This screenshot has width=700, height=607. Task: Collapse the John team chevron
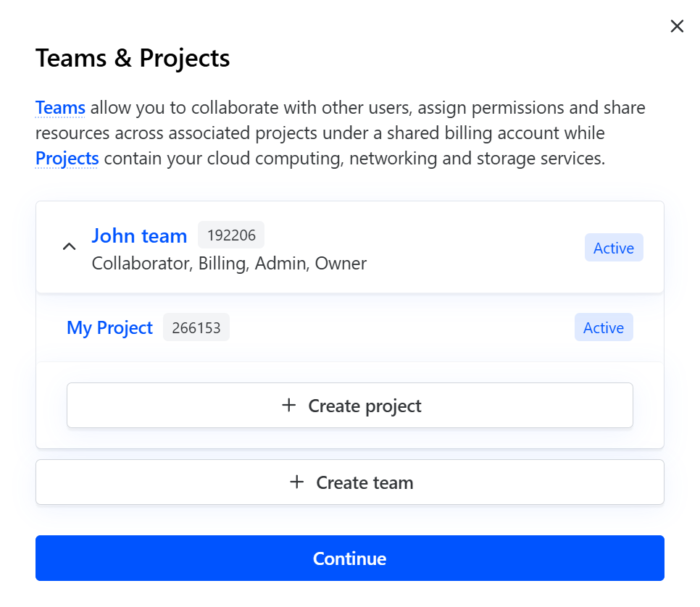(69, 247)
